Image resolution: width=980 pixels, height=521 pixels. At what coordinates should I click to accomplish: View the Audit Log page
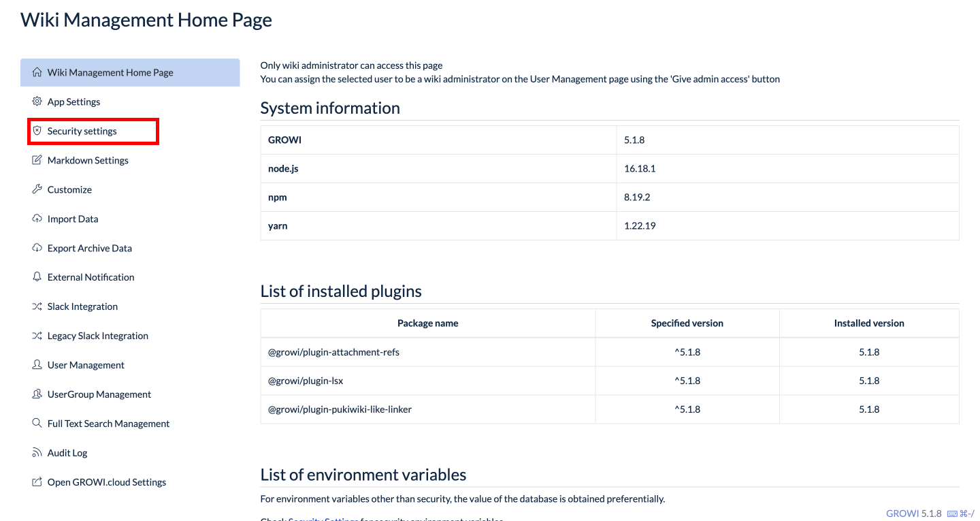67,453
